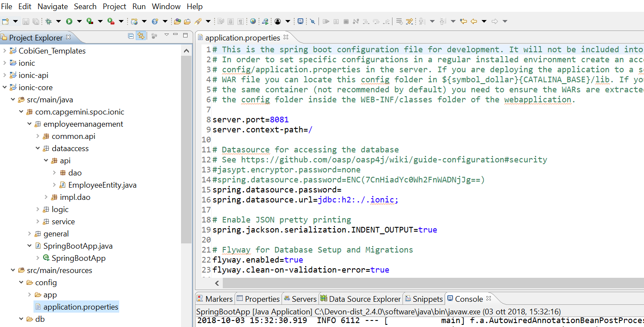This screenshot has height=327, width=644.
Task: Toggle Link with Editor in Project Explorer
Action: pos(141,36)
